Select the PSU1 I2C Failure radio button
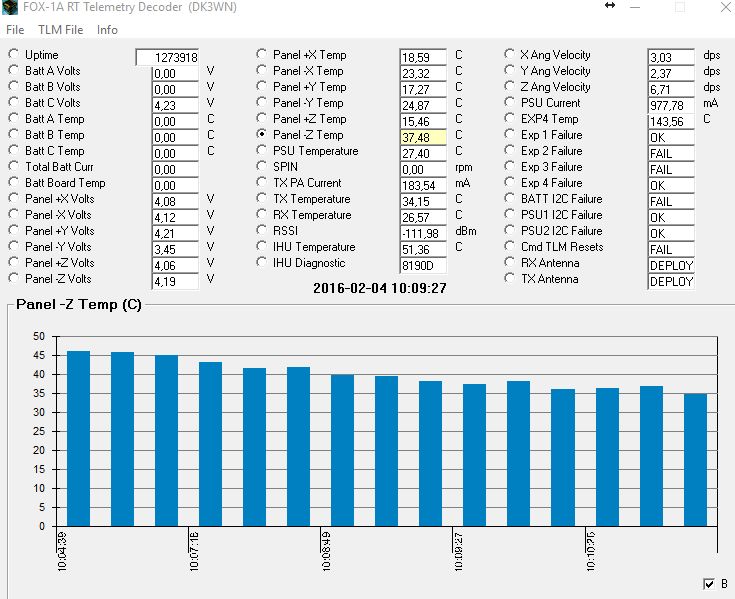Image resolution: width=735 pixels, height=599 pixels. [510, 214]
